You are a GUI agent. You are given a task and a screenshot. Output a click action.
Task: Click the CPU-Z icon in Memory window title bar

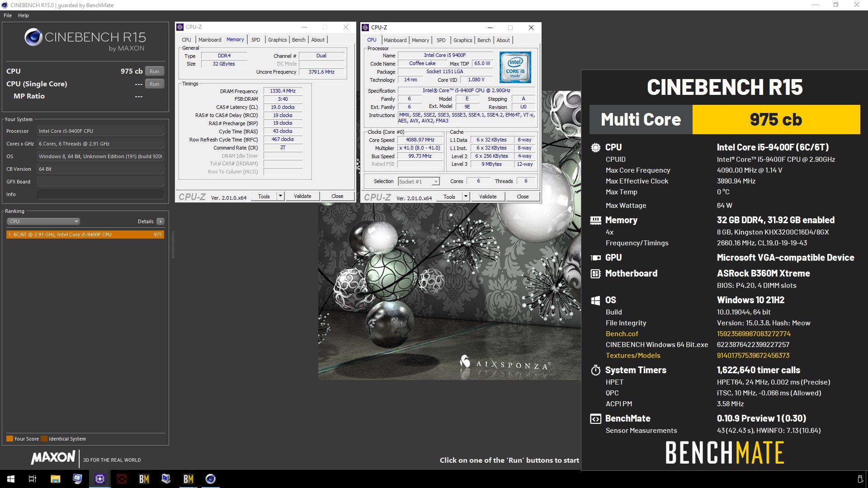(x=180, y=27)
